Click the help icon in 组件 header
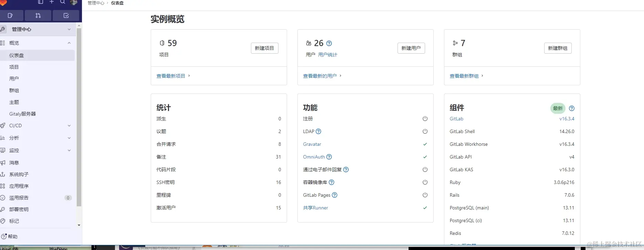 (572, 108)
